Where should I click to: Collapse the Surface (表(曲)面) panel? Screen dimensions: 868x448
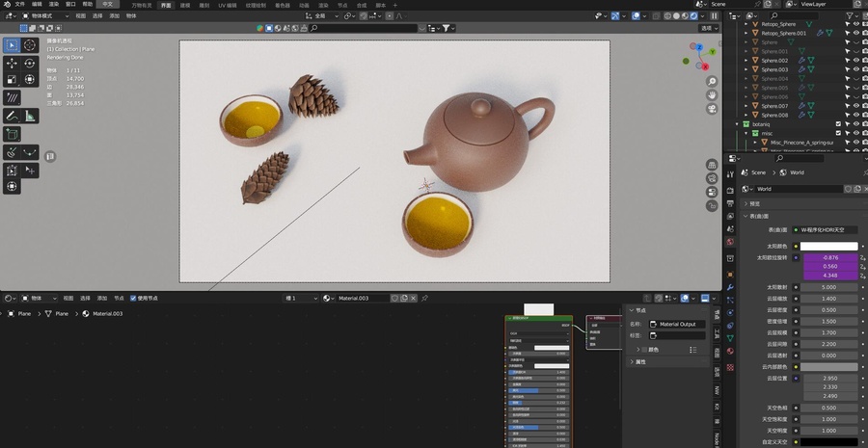point(746,216)
